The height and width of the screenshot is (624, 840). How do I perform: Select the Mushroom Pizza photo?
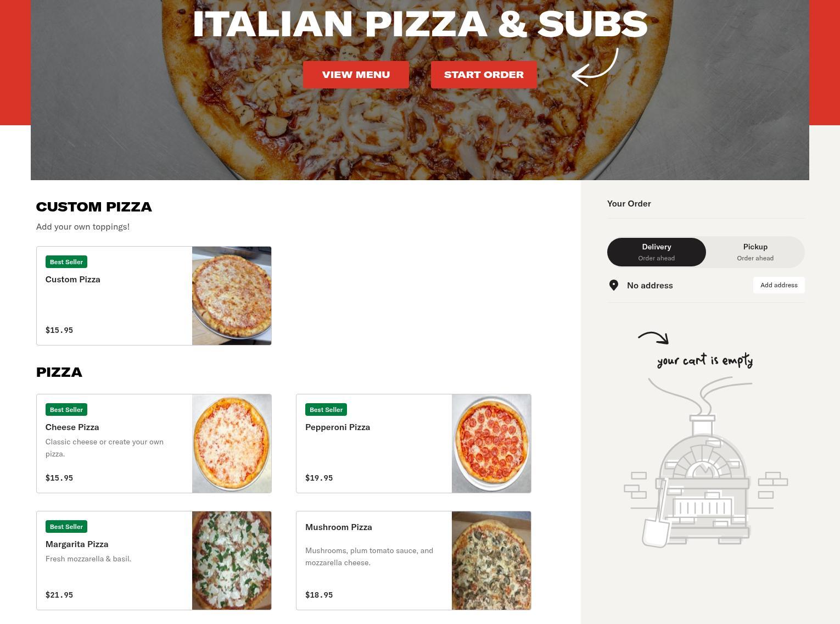click(491, 561)
